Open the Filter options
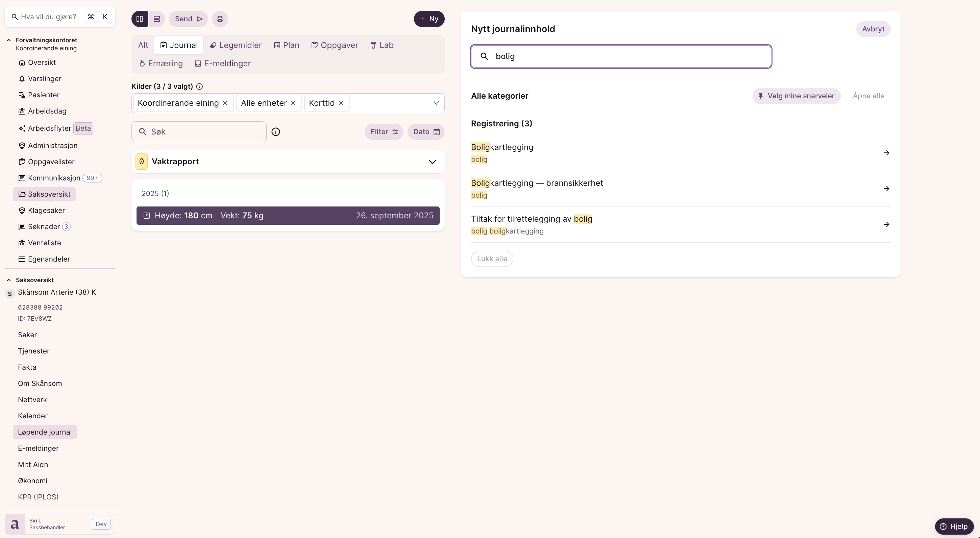 [384, 132]
